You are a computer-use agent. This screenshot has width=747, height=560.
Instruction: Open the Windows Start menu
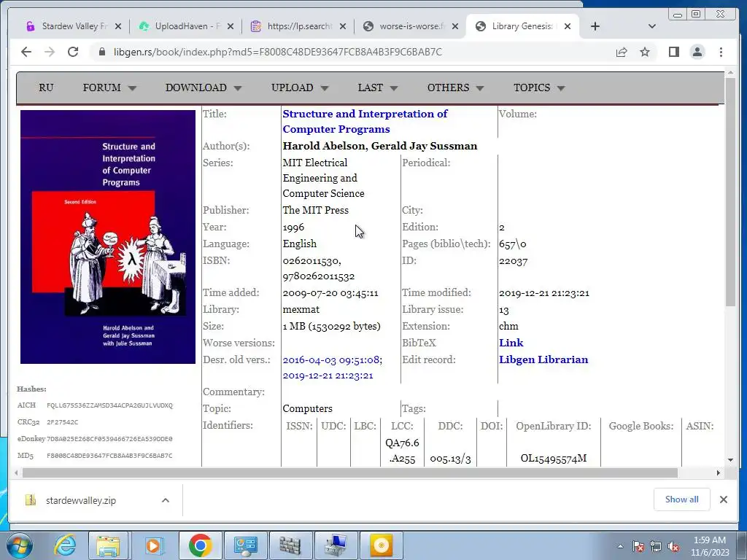coord(19,545)
